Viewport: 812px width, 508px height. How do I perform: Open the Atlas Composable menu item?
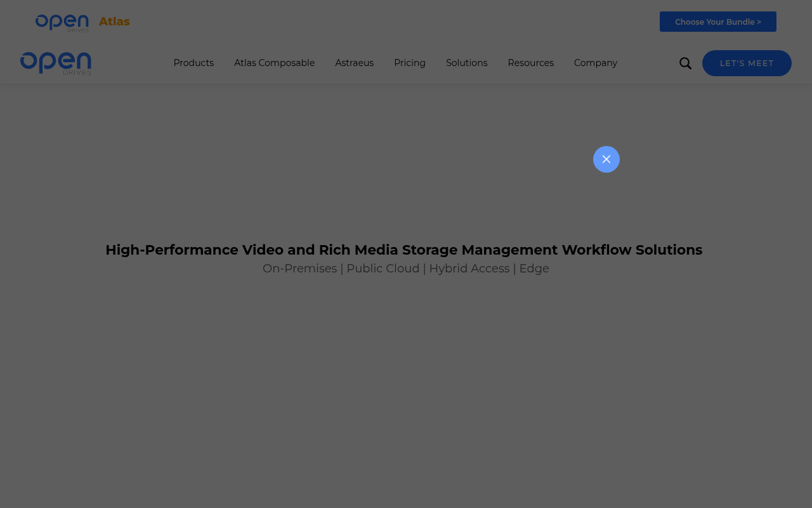[274, 63]
